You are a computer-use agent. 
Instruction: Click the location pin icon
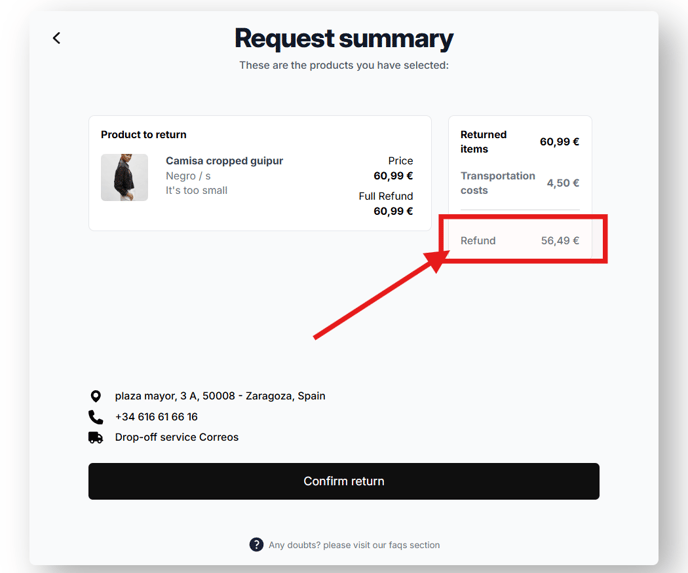95,396
